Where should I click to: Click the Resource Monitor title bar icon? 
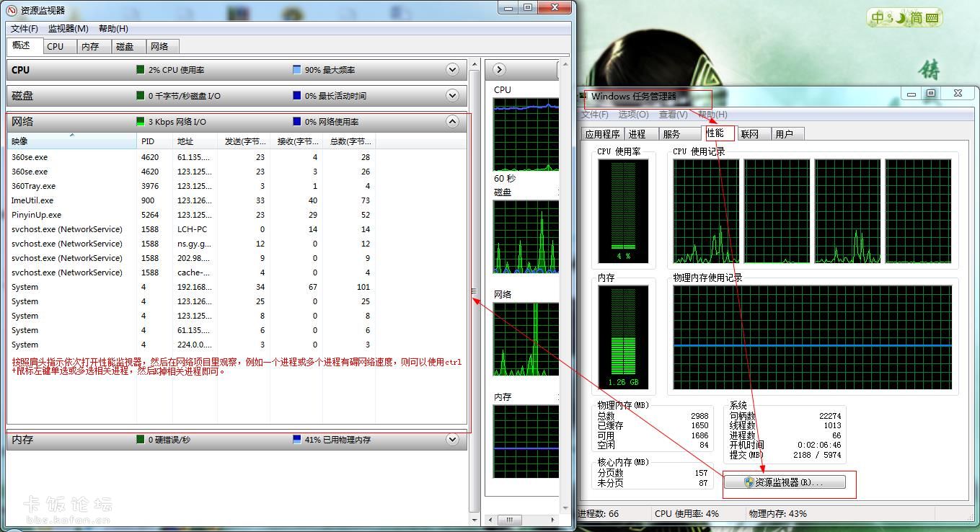coord(11,10)
